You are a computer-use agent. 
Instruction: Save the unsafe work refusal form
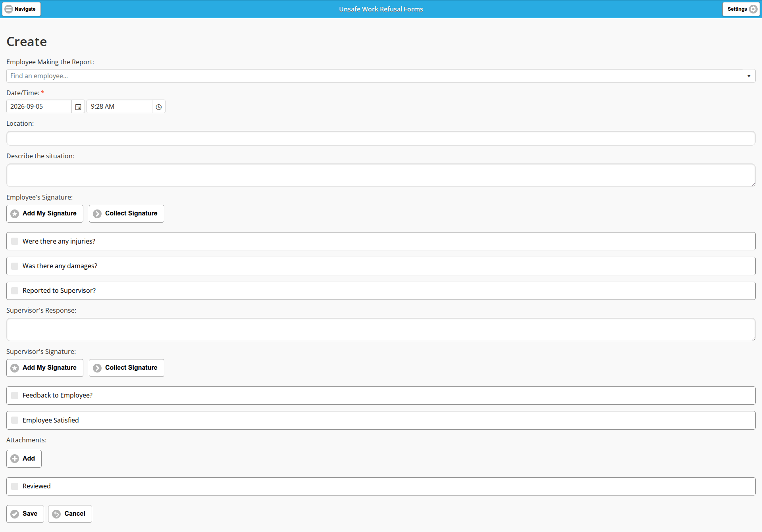click(x=25, y=514)
